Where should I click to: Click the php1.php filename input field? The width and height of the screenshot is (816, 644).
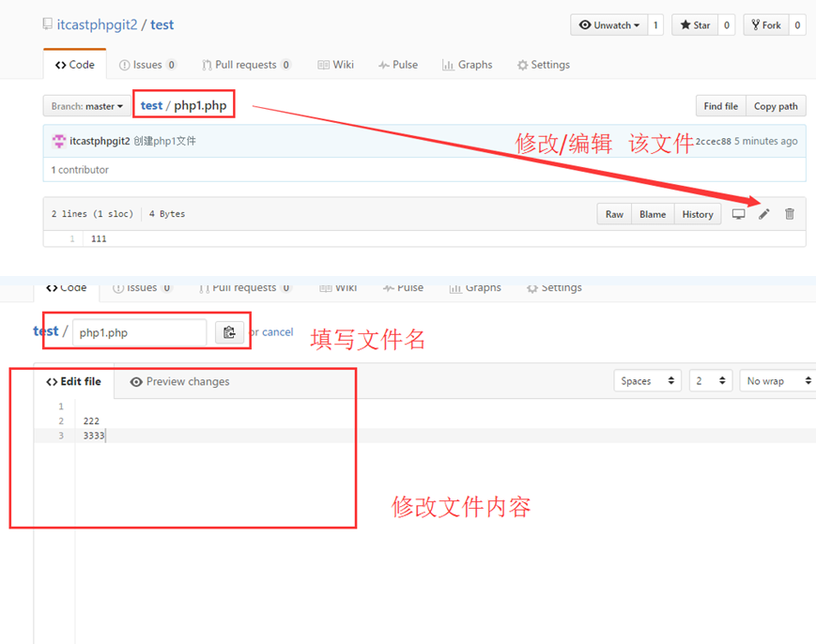point(140,332)
